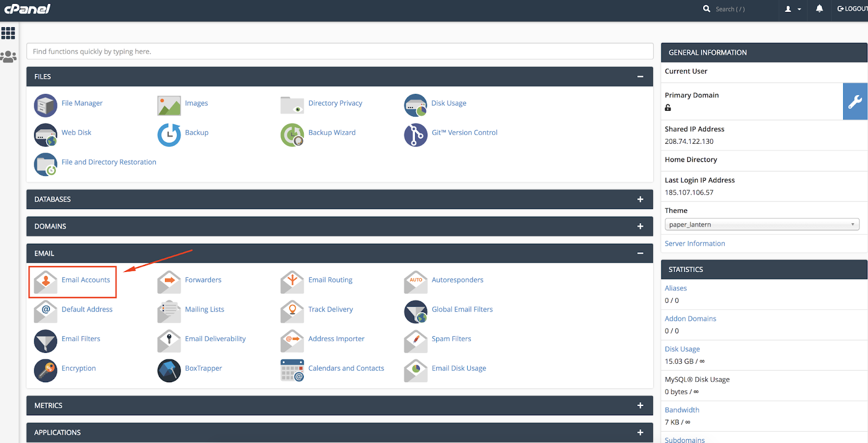The height and width of the screenshot is (443, 868).
Task: Click the BoxTrapper icon
Action: 169,370
